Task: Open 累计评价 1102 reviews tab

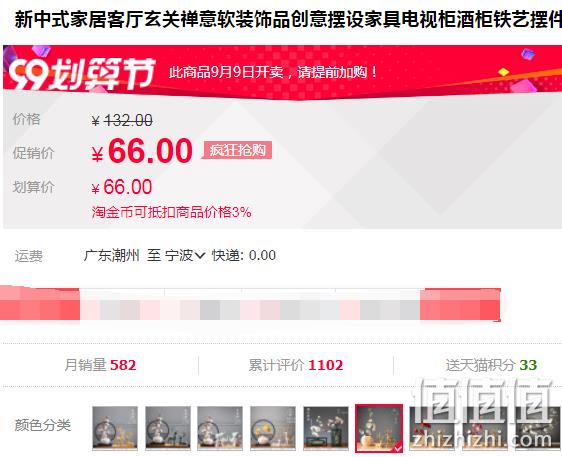Action: point(296,365)
